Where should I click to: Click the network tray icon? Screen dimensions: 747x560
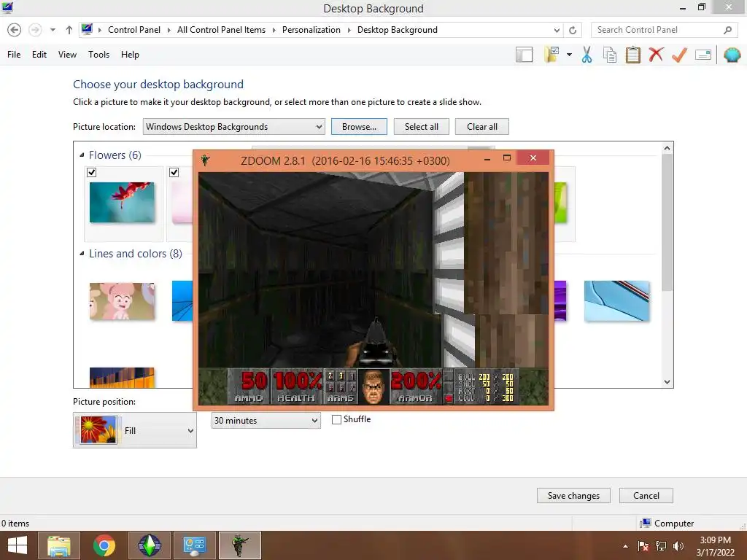(x=661, y=546)
